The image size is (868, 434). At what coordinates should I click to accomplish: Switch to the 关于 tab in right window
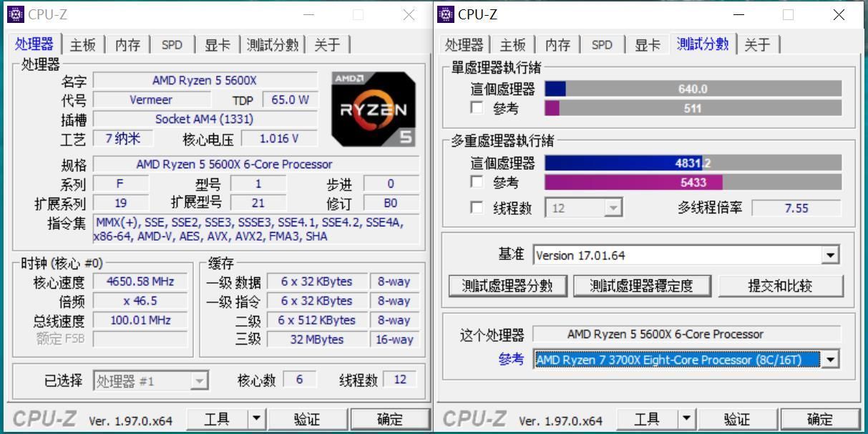[757, 44]
